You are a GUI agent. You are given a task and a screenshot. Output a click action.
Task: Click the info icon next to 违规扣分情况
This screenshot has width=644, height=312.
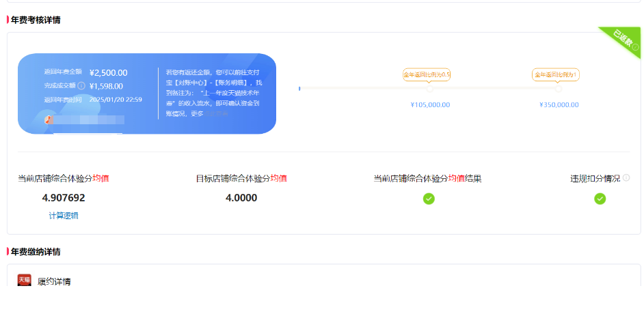pos(626,178)
